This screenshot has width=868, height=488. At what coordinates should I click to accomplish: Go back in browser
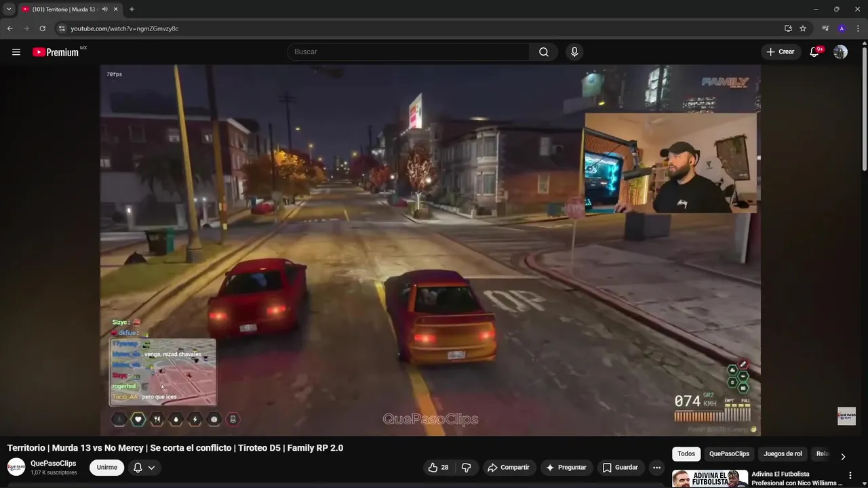coord(9,28)
